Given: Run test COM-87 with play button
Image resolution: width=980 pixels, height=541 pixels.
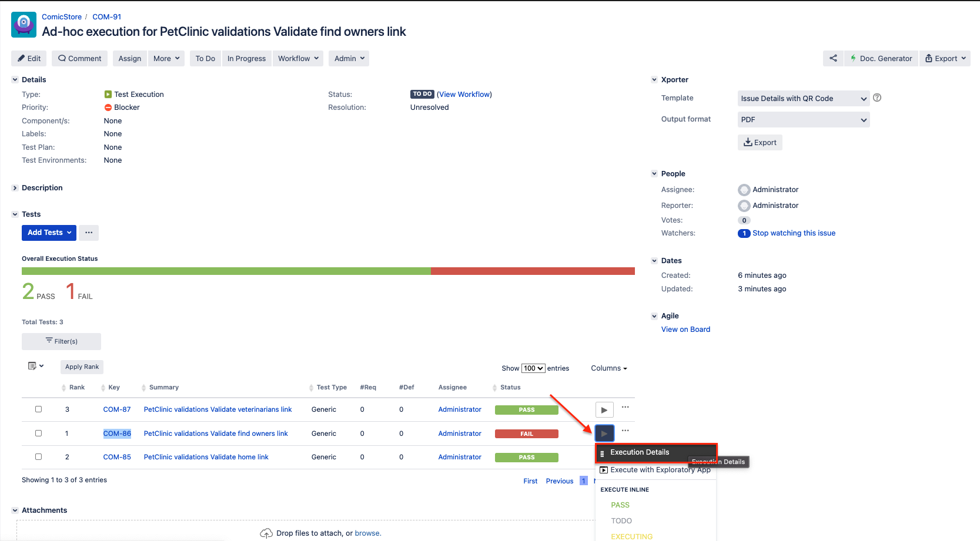Looking at the screenshot, I should coord(604,410).
